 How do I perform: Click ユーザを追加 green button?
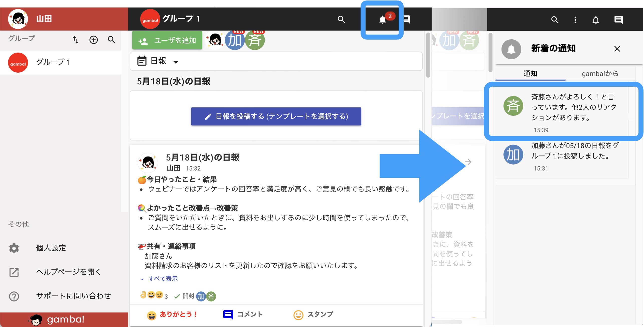point(167,40)
